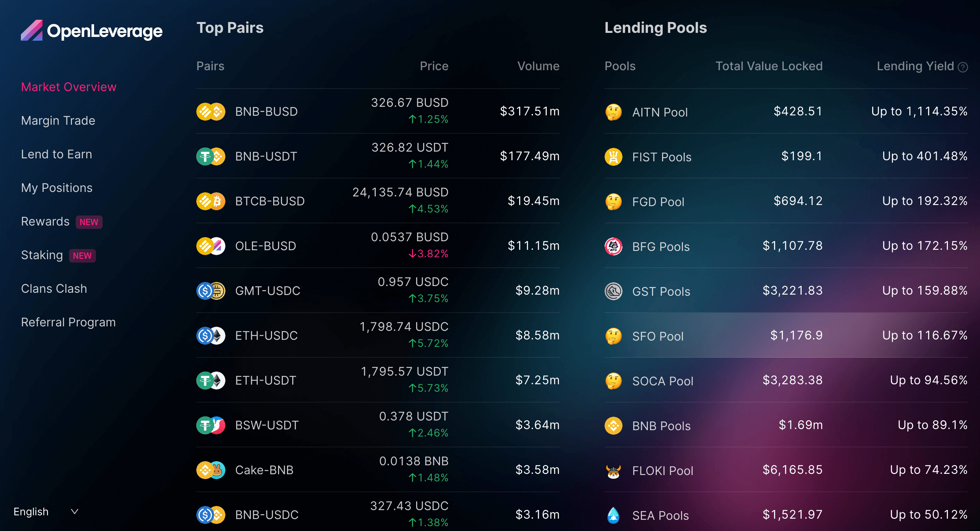Viewport: 980px width, 531px height.
Task: Click the SOCA Pool thinking-face icon
Action: click(613, 381)
